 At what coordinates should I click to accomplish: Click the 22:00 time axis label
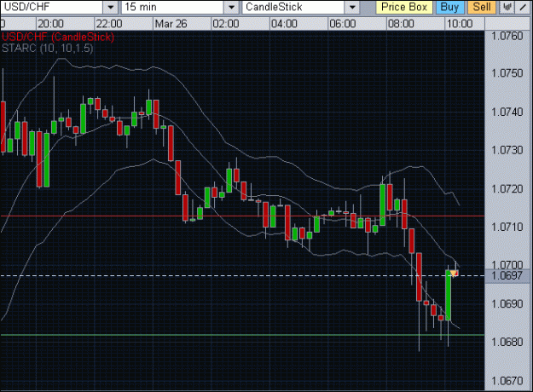click(x=109, y=24)
